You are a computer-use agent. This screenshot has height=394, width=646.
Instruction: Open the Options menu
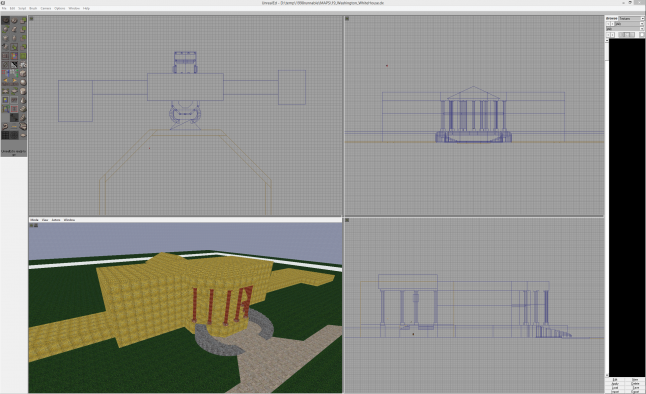click(x=59, y=8)
